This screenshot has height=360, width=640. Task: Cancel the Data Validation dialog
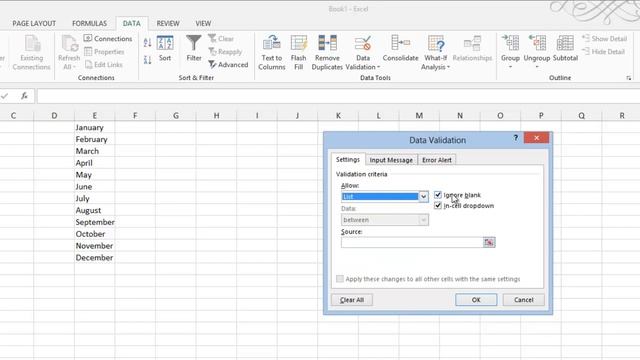click(523, 300)
